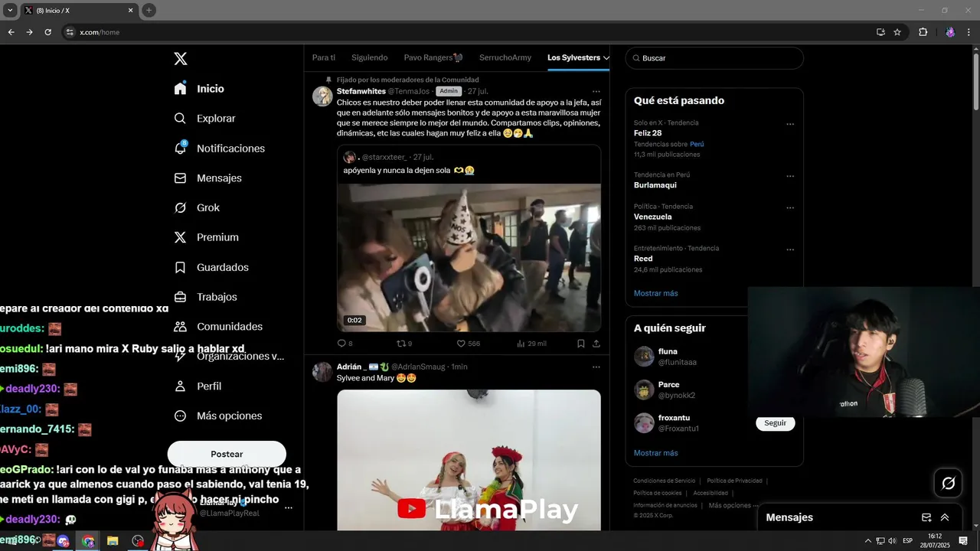Open Notificaciones with the bell icon

(x=219, y=148)
